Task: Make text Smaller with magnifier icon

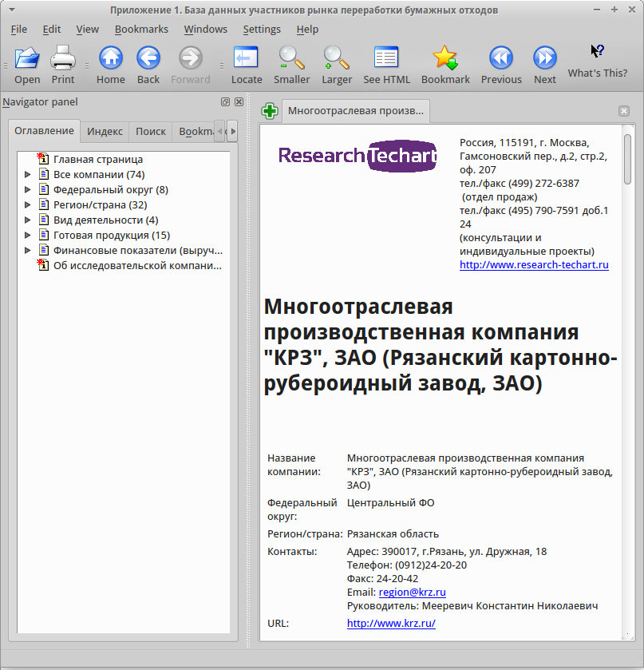Action: pyautogui.click(x=292, y=57)
